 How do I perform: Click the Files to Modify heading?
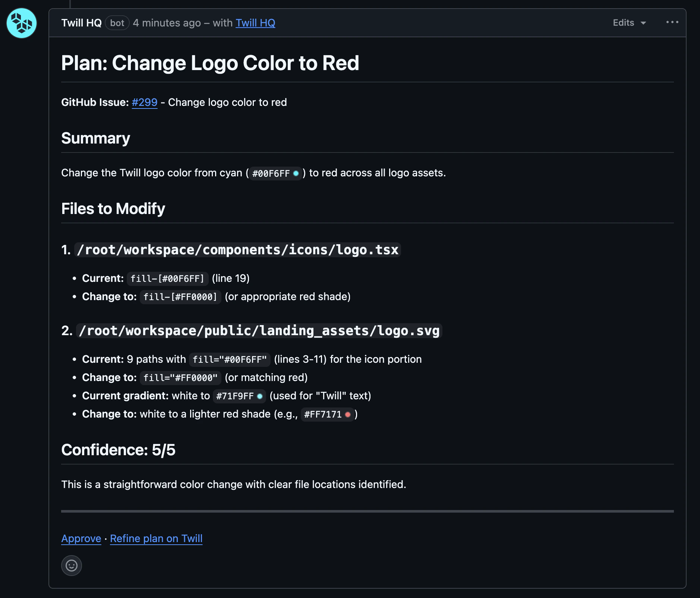[113, 209]
